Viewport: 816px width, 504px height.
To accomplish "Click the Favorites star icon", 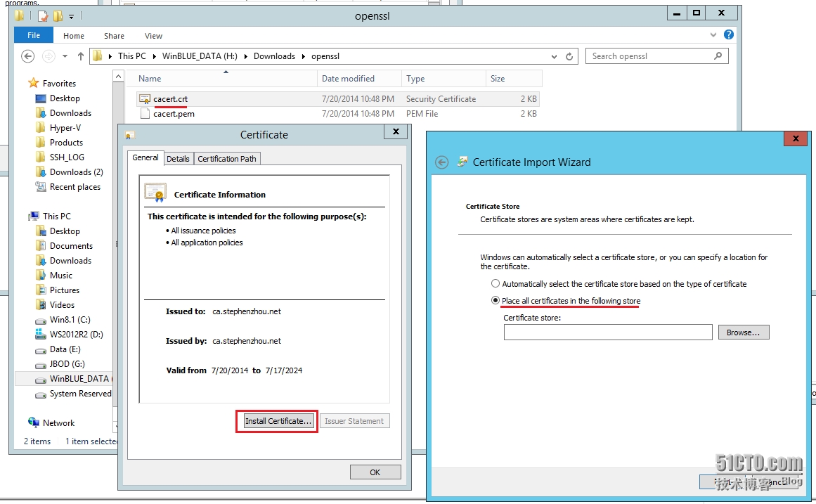I will pyautogui.click(x=34, y=84).
